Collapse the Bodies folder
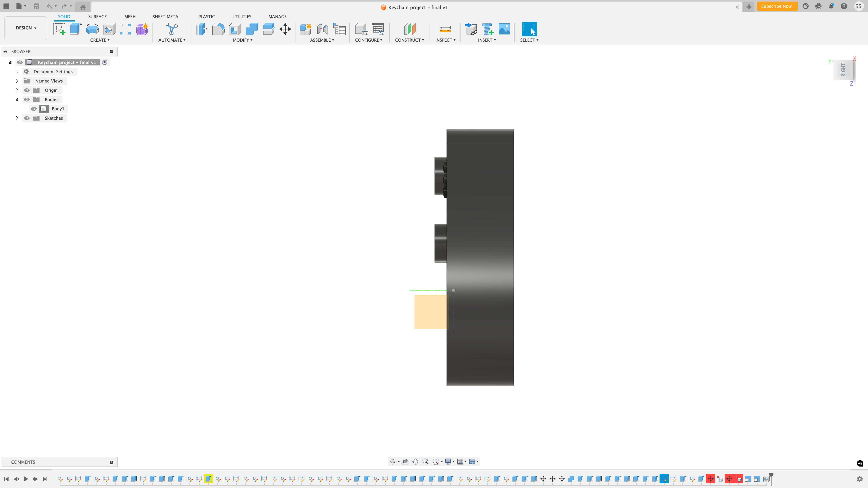This screenshot has width=868, height=488. pos(17,100)
